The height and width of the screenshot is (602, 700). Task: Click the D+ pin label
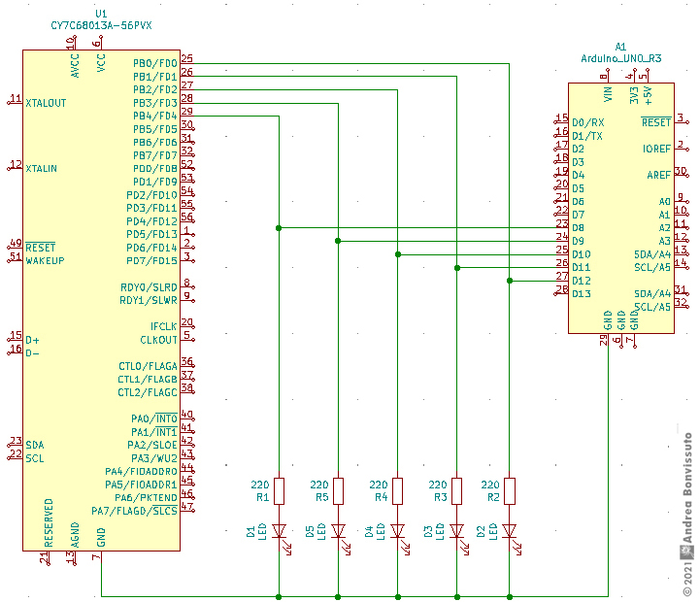[x=32, y=340]
